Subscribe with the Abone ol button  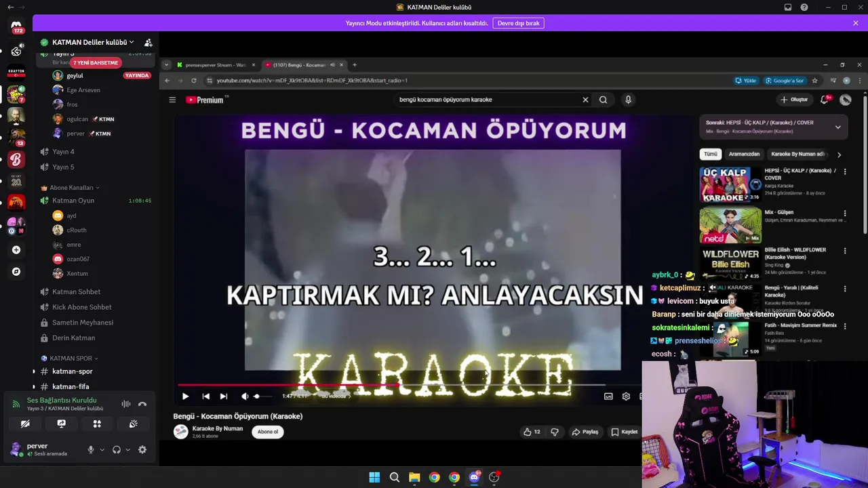click(x=268, y=432)
